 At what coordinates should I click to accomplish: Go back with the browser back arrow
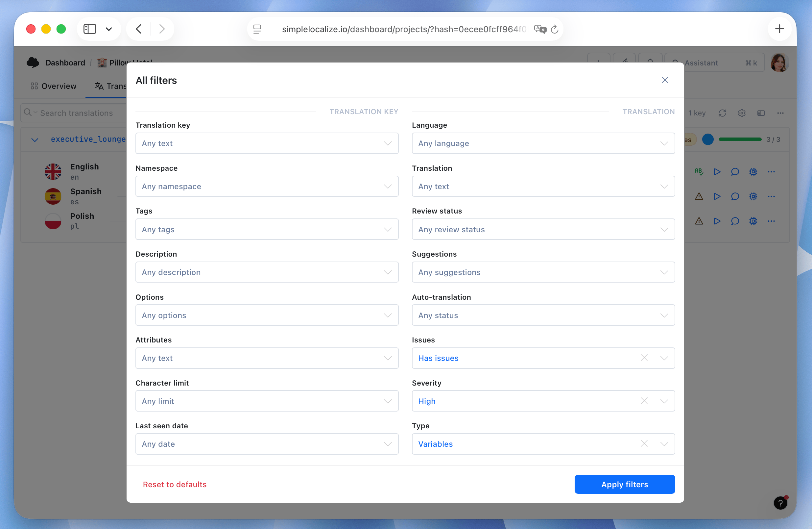(138, 29)
